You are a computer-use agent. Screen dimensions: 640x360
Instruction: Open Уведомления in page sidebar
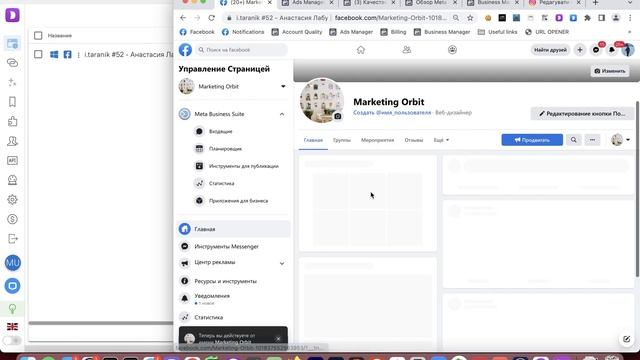[212, 298]
